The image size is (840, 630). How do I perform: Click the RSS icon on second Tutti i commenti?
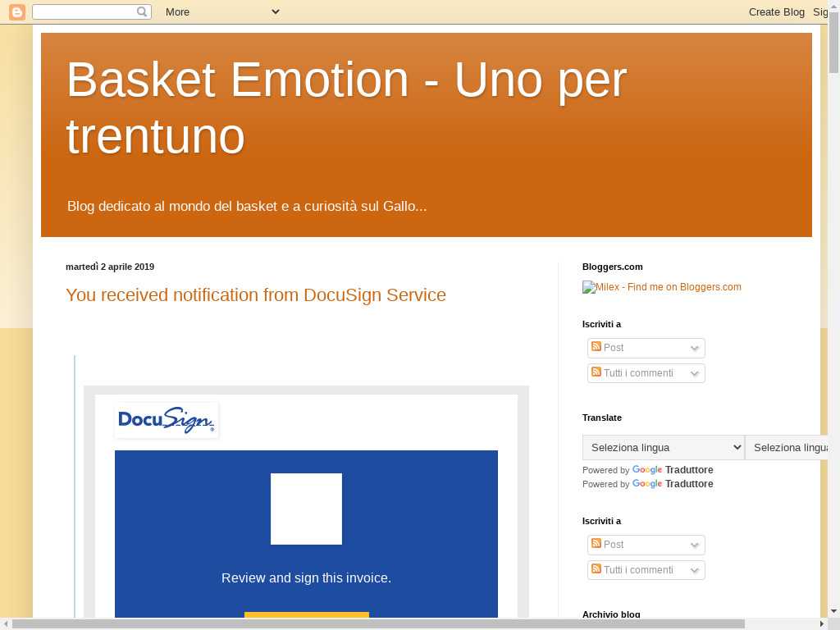(596, 568)
